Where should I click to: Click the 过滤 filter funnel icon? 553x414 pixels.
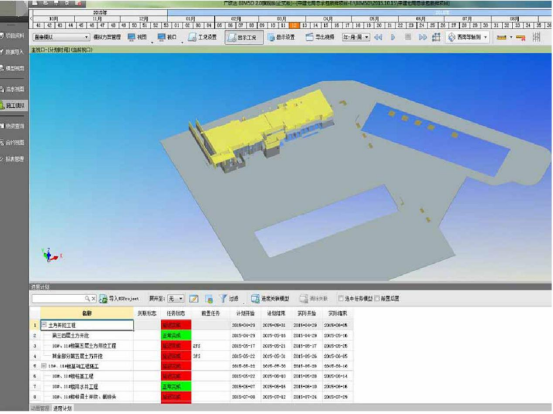click(x=229, y=299)
